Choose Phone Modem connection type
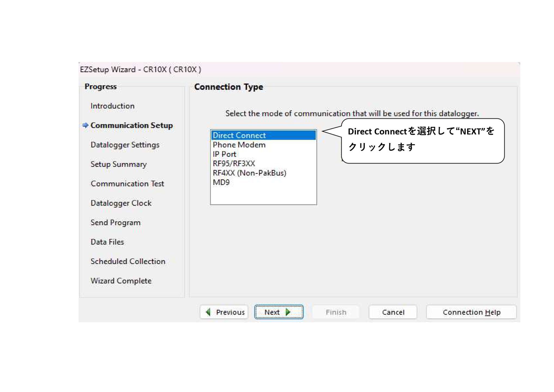Screen dimensions: 554x392 coord(263,145)
